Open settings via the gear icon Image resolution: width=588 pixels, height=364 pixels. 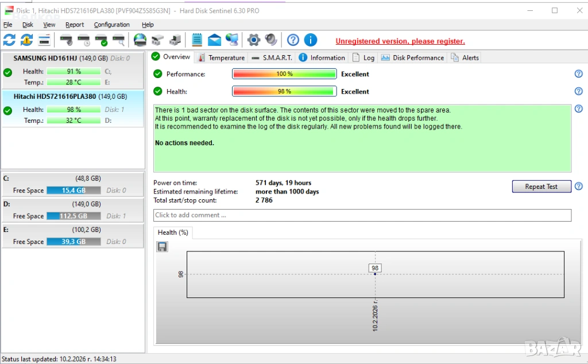tap(253, 40)
